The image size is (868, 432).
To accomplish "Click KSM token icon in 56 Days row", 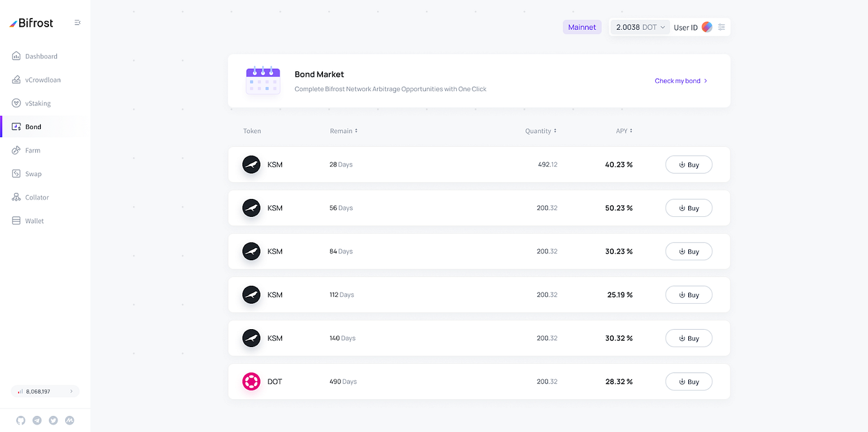I will click(251, 208).
